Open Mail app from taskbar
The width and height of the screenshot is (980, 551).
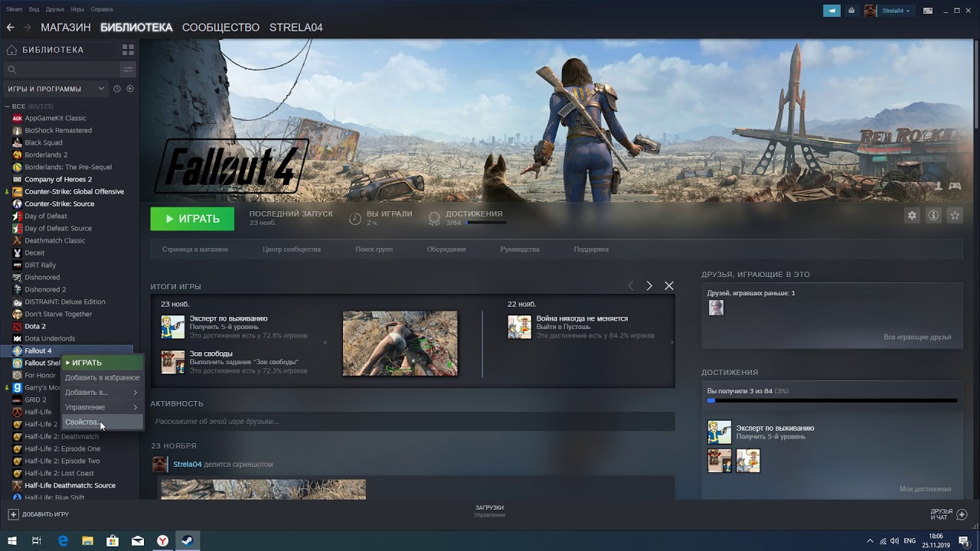tap(138, 540)
